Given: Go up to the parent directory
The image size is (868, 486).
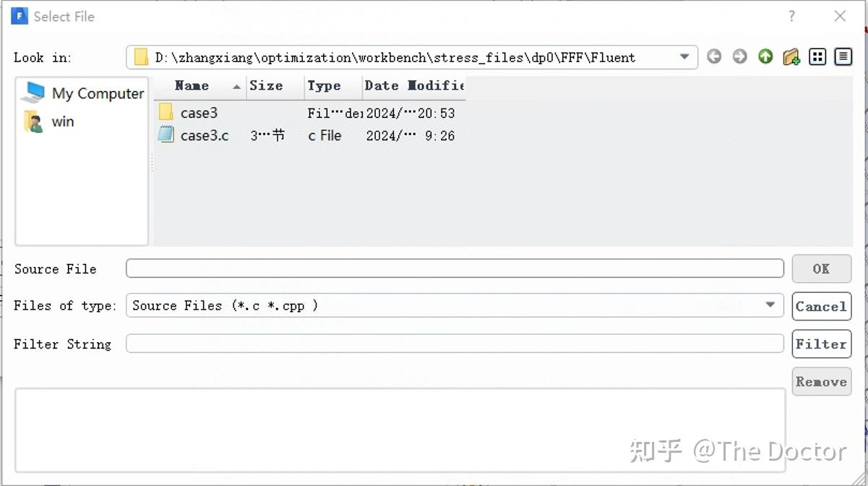Looking at the screenshot, I should point(765,56).
